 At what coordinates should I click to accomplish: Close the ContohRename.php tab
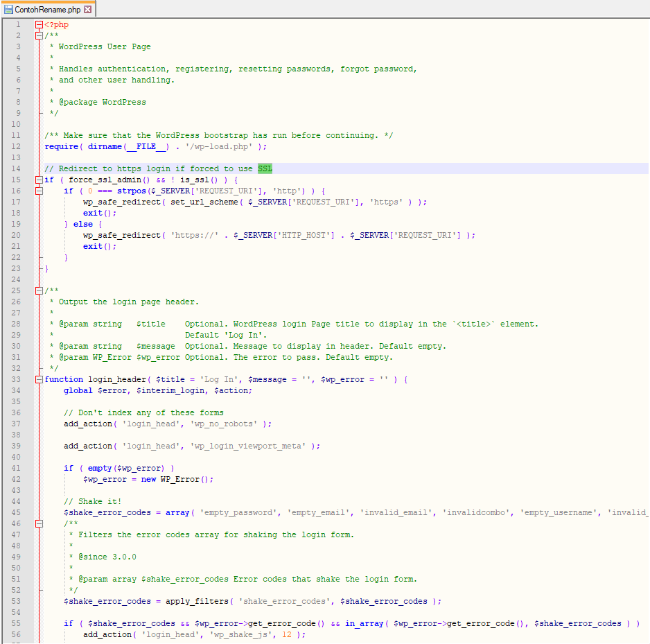coord(87,10)
